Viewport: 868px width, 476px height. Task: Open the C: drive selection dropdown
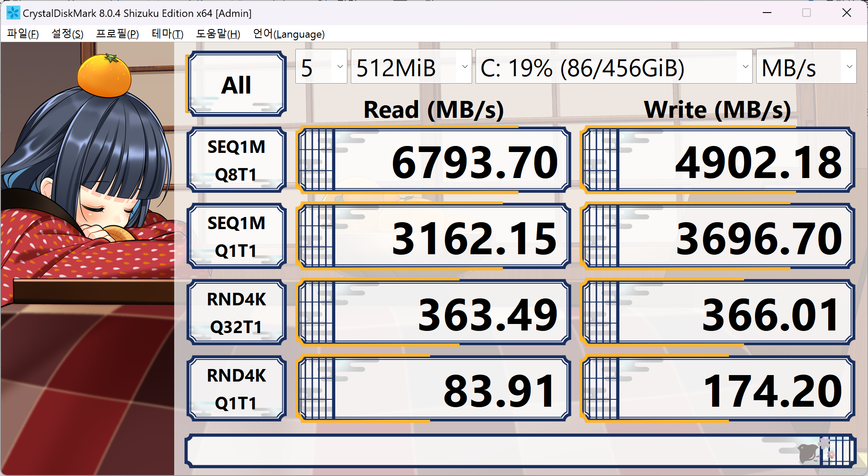(x=613, y=67)
